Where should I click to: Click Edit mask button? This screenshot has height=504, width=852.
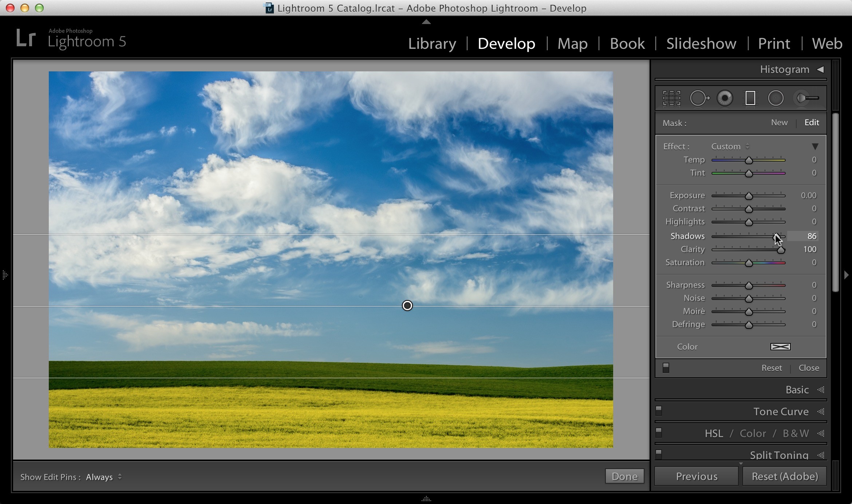click(812, 123)
